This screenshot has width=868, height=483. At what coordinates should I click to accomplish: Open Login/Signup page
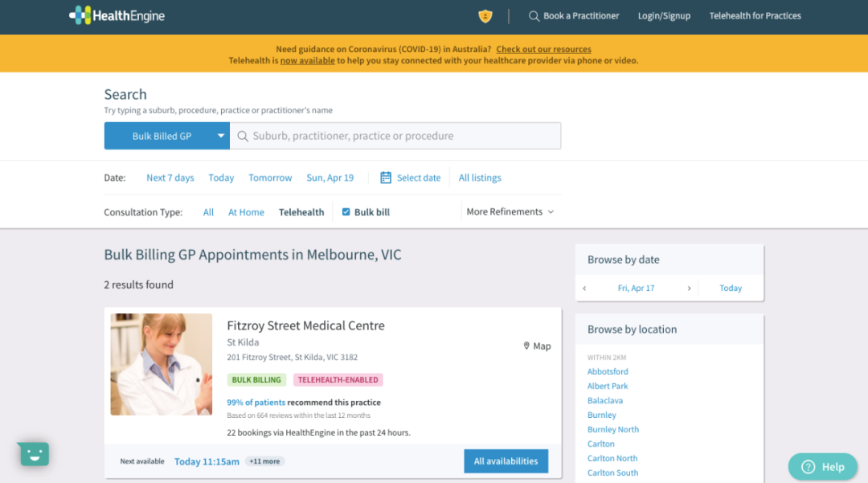point(664,16)
